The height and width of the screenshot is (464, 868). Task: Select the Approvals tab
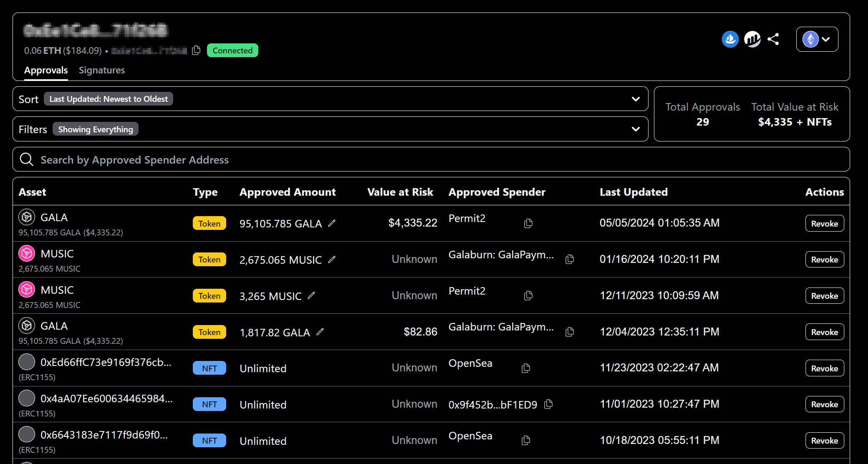coord(45,70)
